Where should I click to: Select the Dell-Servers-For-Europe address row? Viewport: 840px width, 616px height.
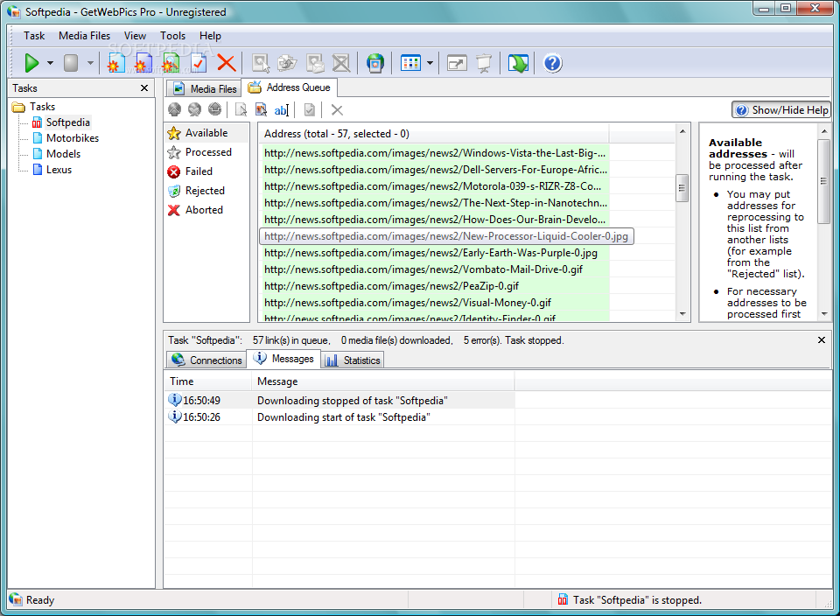[435, 170]
